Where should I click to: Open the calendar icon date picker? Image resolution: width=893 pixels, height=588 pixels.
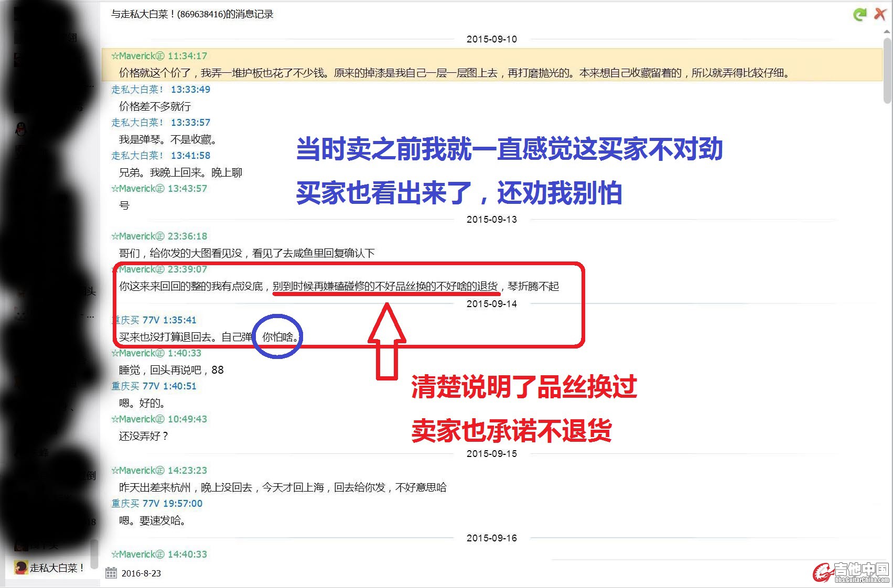click(111, 573)
